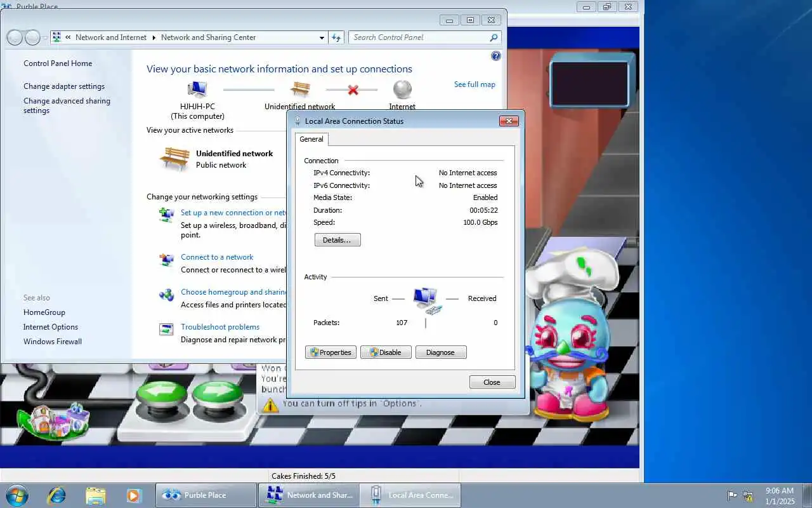Click the forward navigation arrow in Control Panel
812x508 pixels.
tap(32, 38)
